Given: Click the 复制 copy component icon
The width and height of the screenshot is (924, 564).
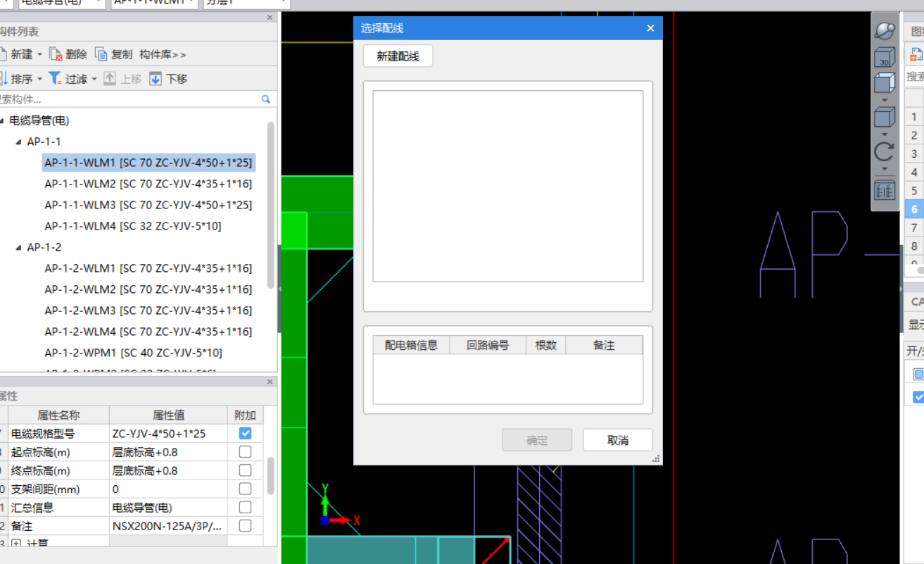Looking at the screenshot, I should coord(101,54).
